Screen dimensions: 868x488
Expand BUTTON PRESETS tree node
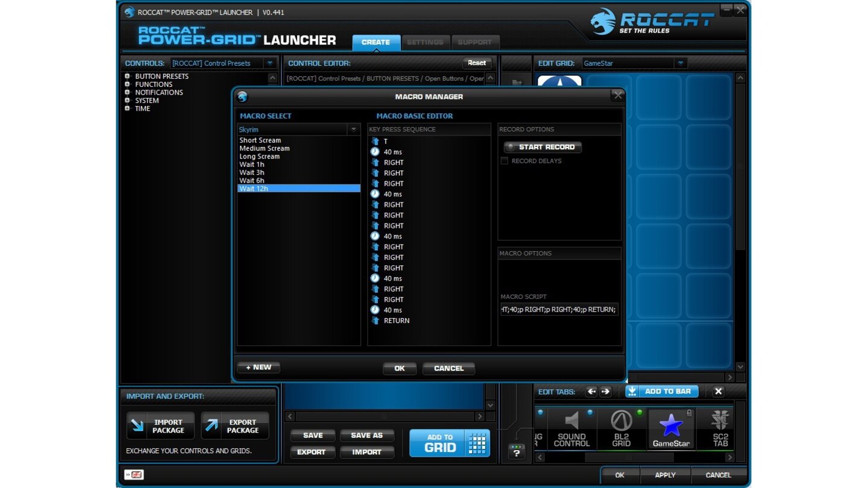127,77
